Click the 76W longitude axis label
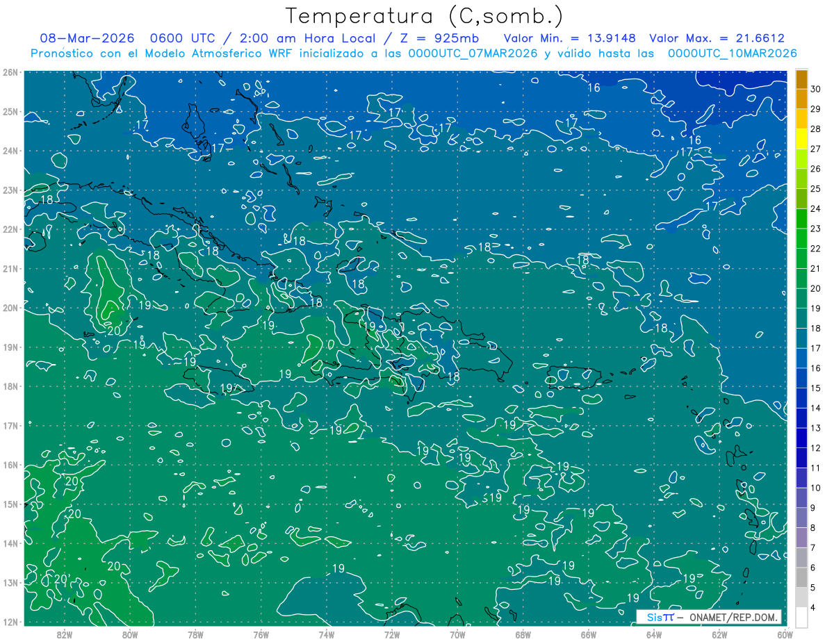This screenshot has width=834, height=644. (x=261, y=634)
